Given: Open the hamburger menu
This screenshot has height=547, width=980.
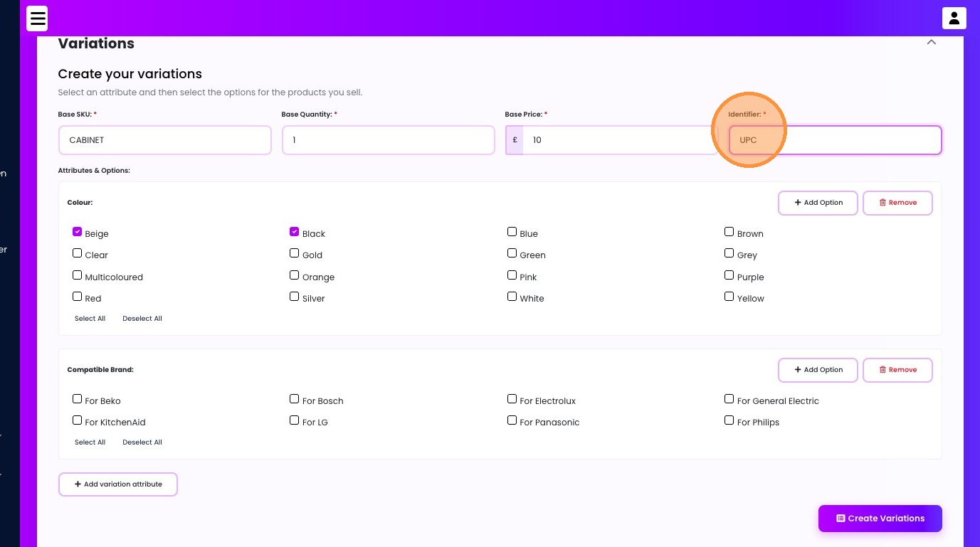Looking at the screenshot, I should (x=38, y=18).
